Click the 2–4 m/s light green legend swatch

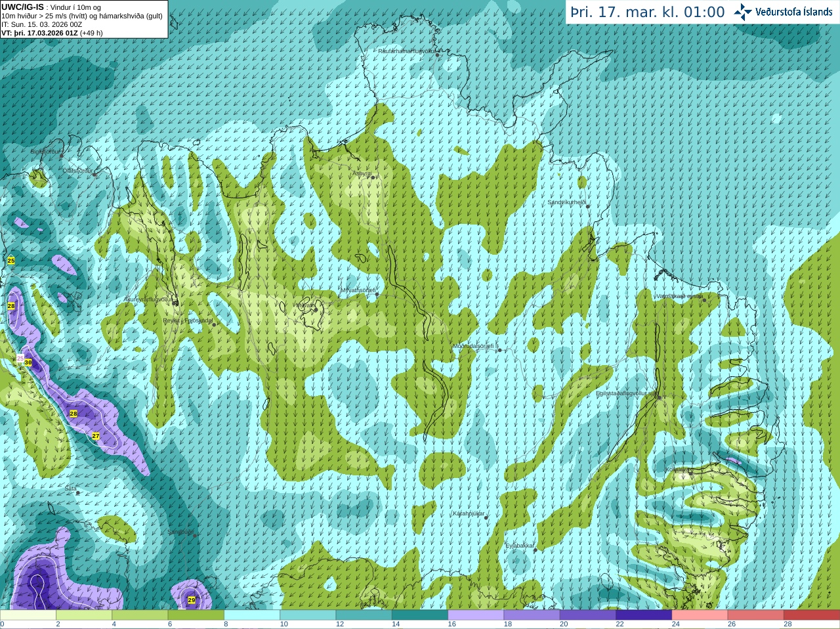click(x=84, y=615)
